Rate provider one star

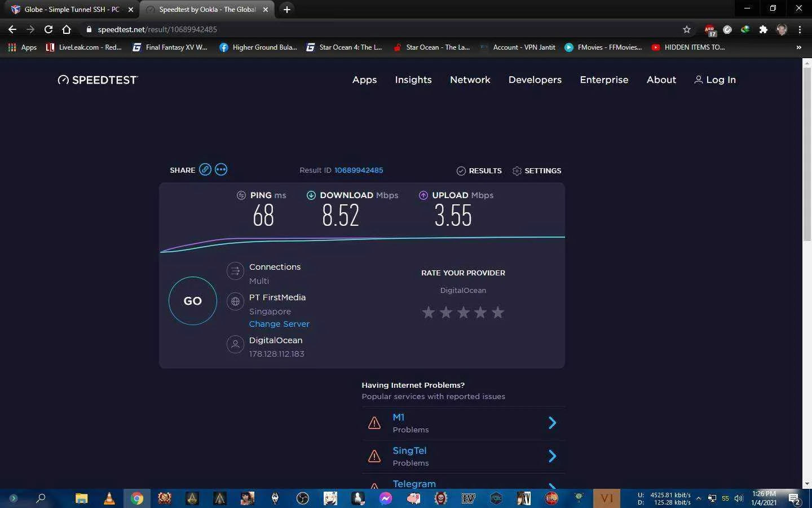pos(429,312)
